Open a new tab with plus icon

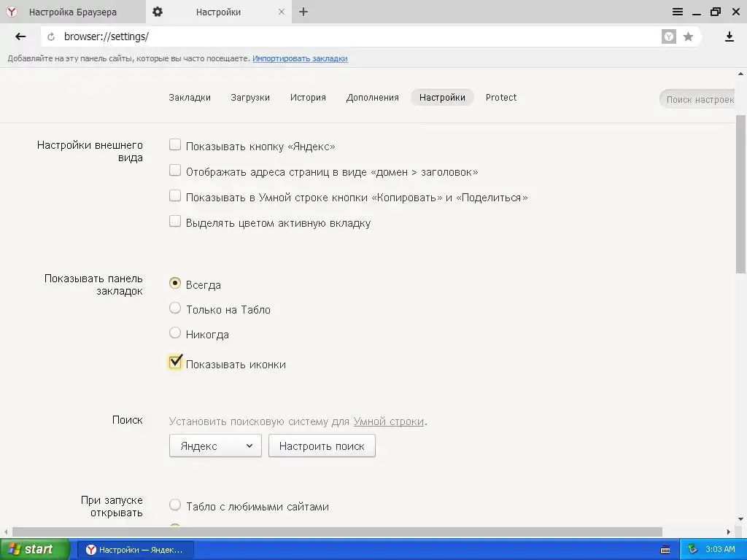tap(303, 12)
